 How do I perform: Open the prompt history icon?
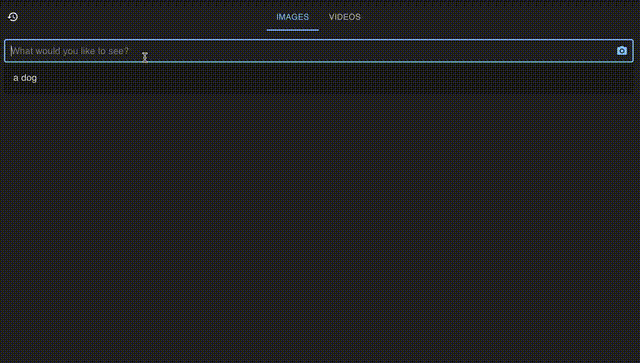point(13,17)
